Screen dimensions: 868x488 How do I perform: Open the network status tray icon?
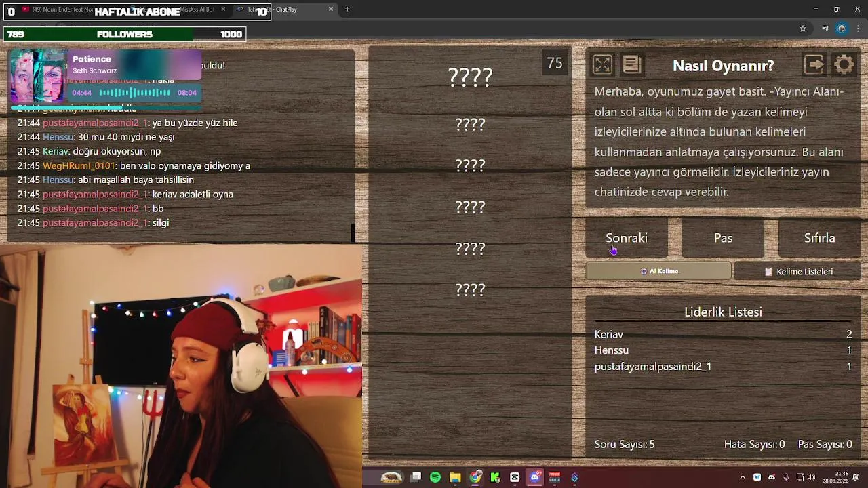(800, 478)
